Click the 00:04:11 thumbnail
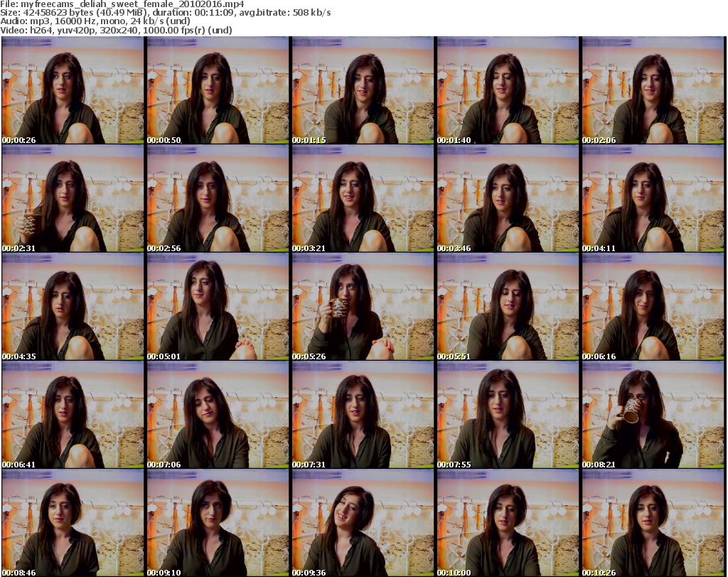Screen dimensions: 728x577 coord(653,198)
